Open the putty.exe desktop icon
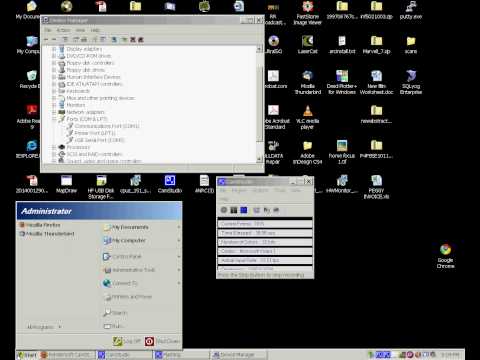The width and height of the screenshot is (480, 360). [411, 10]
